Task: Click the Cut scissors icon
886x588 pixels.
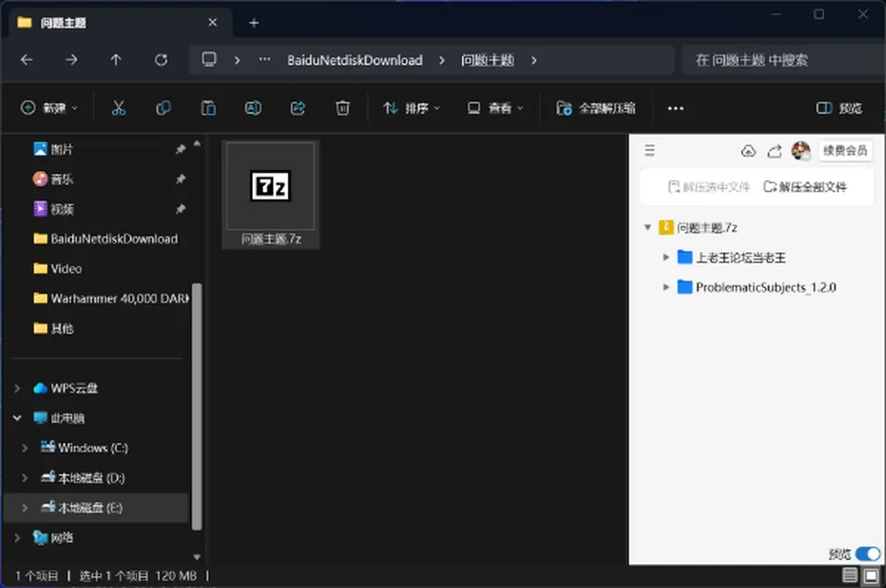Action: 119,108
